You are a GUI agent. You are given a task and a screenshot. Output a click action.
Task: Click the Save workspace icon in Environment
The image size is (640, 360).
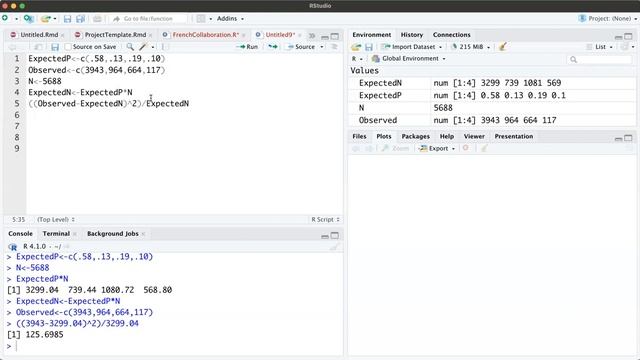pos(369,47)
